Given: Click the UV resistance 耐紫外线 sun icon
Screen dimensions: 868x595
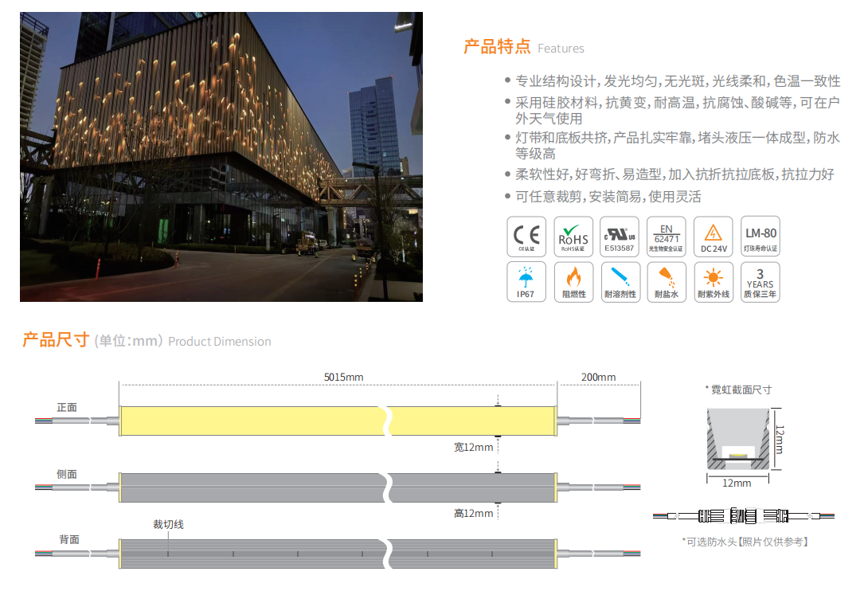Looking at the screenshot, I should pos(714,282).
